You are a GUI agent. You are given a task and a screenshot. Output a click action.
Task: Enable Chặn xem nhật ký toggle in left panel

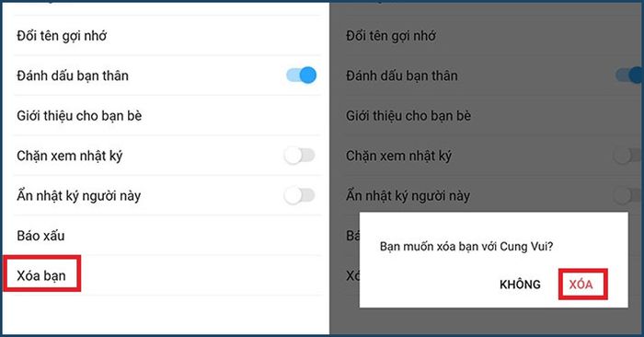click(x=299, y=156)
